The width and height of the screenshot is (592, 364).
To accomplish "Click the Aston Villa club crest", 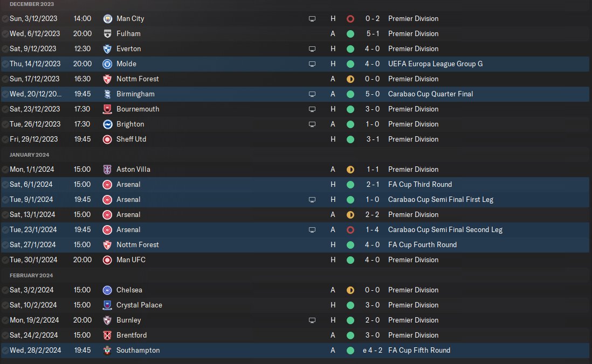I will (x=107, y=169).
